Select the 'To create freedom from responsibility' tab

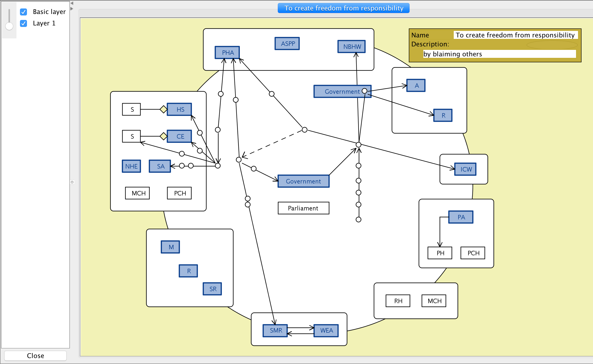click(x=343, y=8)
